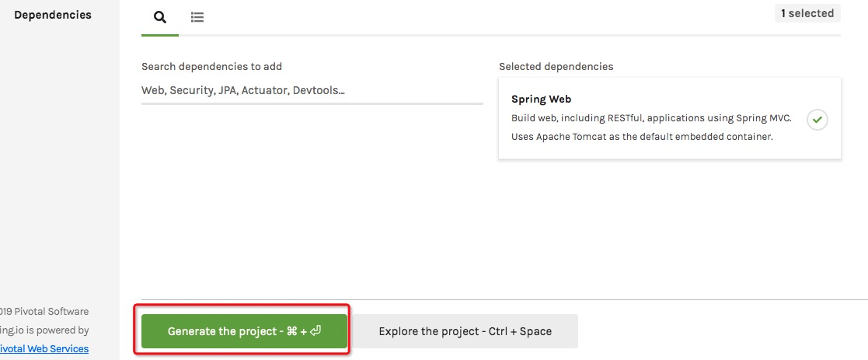Click the 1 selected counter badge
868x360 pixels.
pyautogui.click(x=807, y=13)
